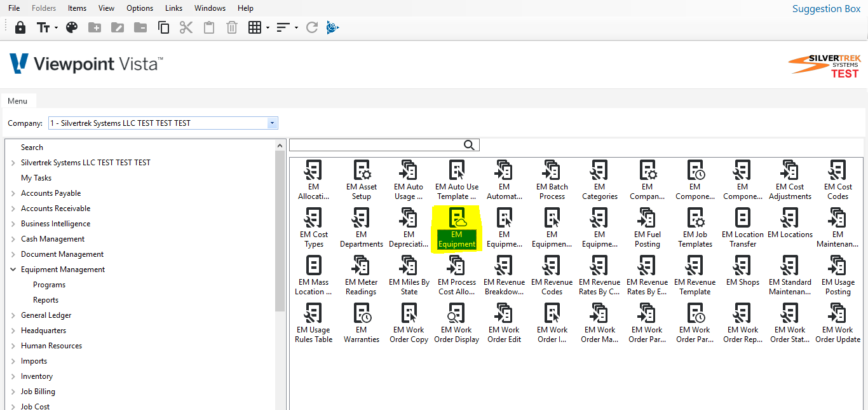
Task: Click the magnifier search icon above the programs
Action: (470, 145)
